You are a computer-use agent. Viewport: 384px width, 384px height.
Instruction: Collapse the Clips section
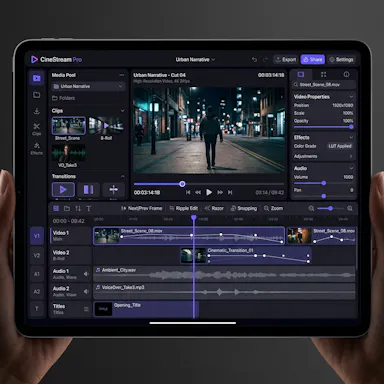[x=123, y=111]
